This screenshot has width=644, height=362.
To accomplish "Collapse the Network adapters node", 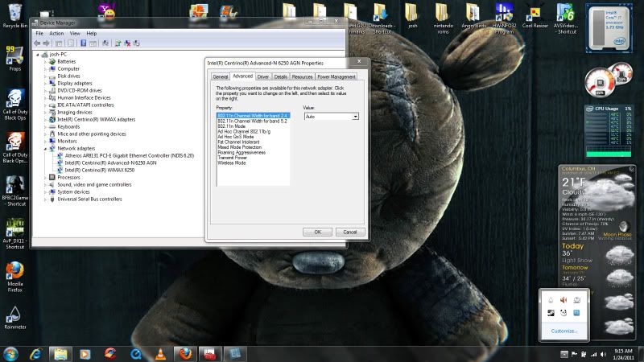I will pyautogui.click(x=45, y=149).
